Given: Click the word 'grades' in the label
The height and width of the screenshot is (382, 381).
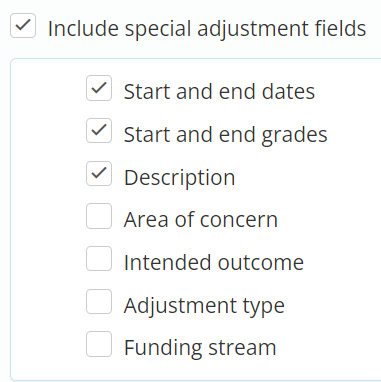Looking at the screenshot, I should click(294, 136).
